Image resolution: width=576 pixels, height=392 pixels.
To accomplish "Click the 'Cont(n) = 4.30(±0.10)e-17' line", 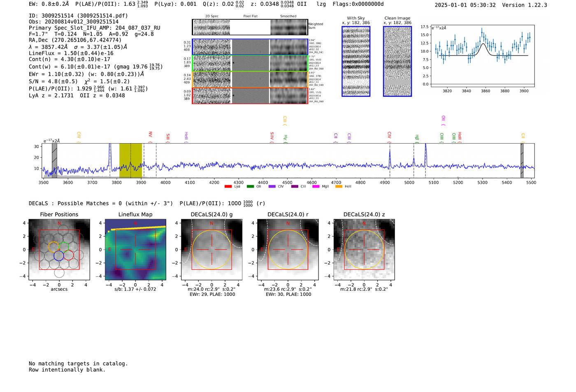I will 70,59.
